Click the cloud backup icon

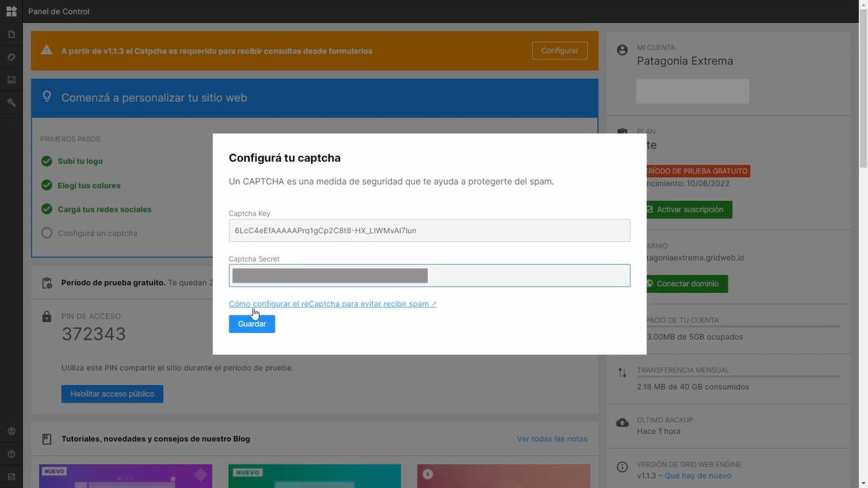click(622, 423)
